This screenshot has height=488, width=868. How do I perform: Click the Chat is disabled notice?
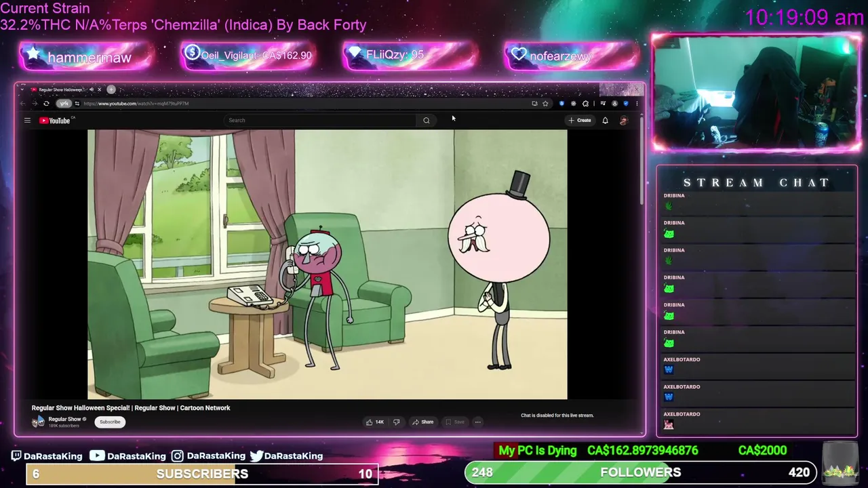point(557,415)
